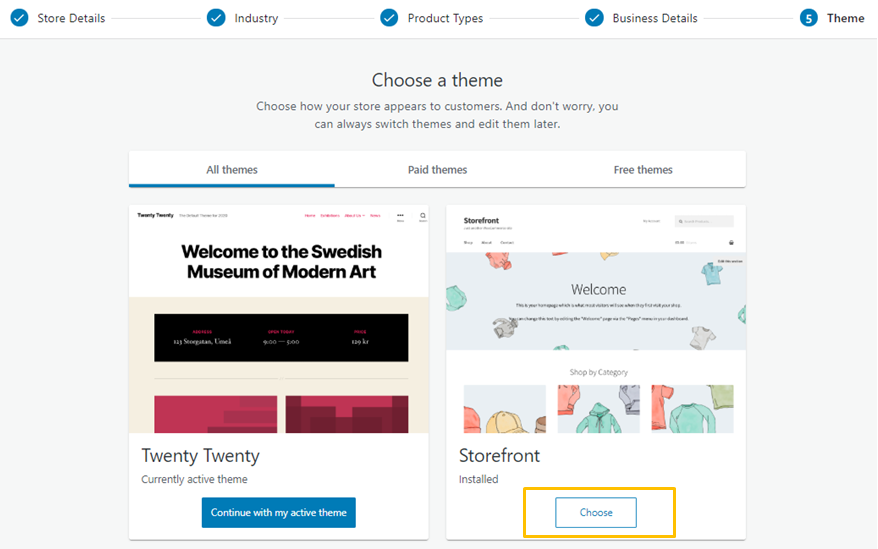Select the All themes tab
Viewport: 878px width, 549px height.
(x=232, y=169)
